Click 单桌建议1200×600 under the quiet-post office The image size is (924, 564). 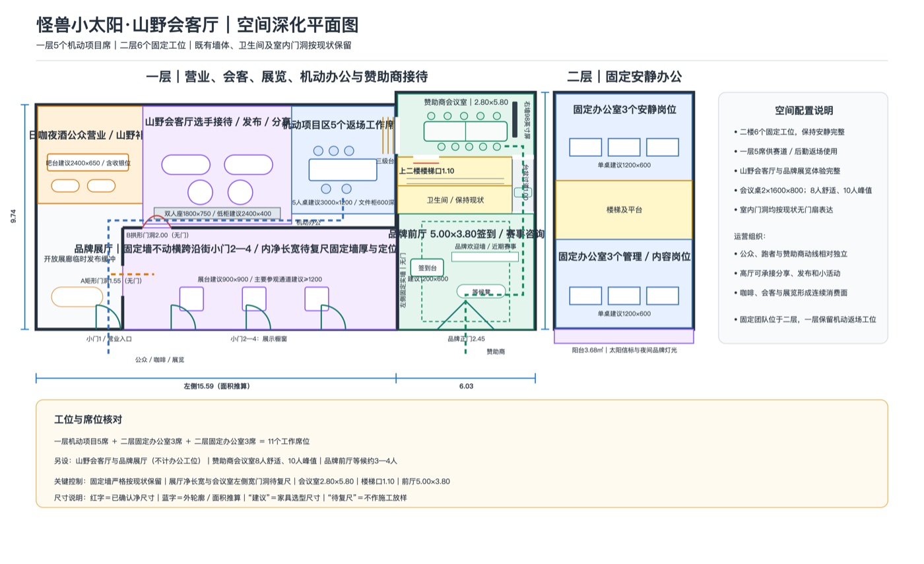(624, 165)
